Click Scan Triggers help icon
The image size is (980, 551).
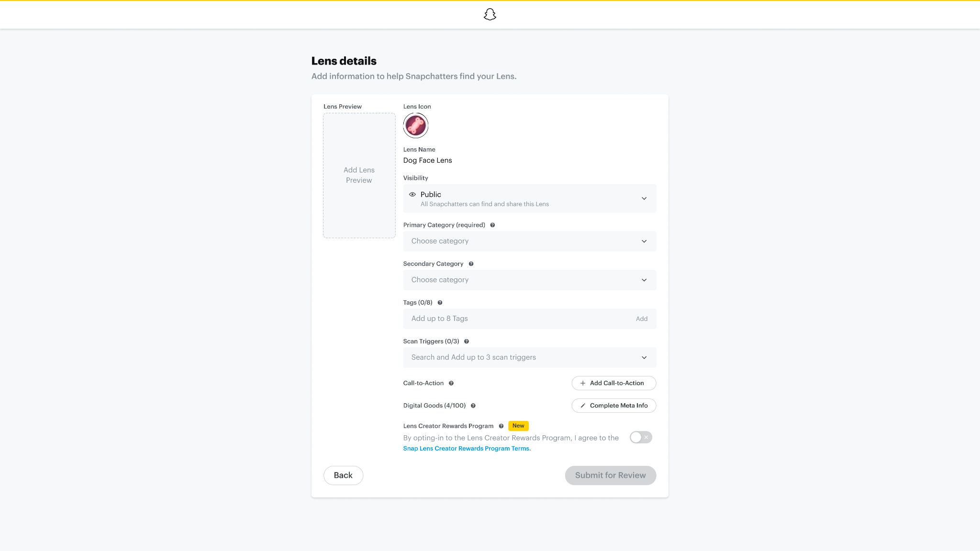467,342
